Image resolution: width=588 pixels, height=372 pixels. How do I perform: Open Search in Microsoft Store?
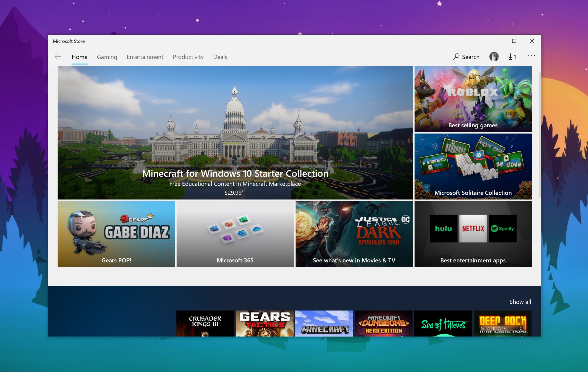tap(466, 57)
